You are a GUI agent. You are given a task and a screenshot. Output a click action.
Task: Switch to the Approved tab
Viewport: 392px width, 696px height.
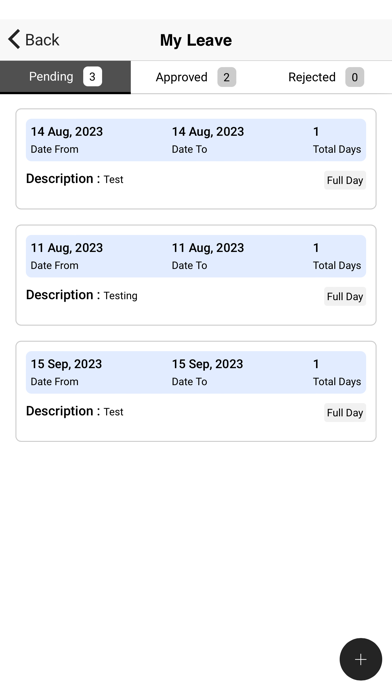coord(196,77)
